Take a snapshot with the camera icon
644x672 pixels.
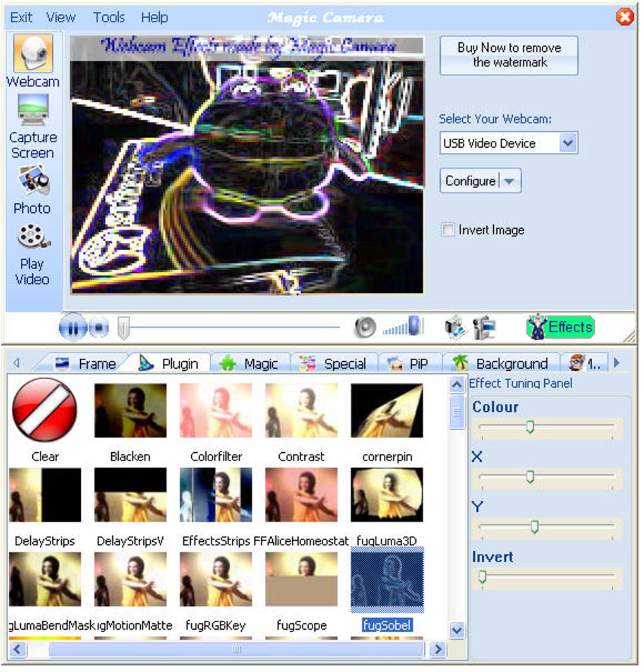tap(455, 328)
